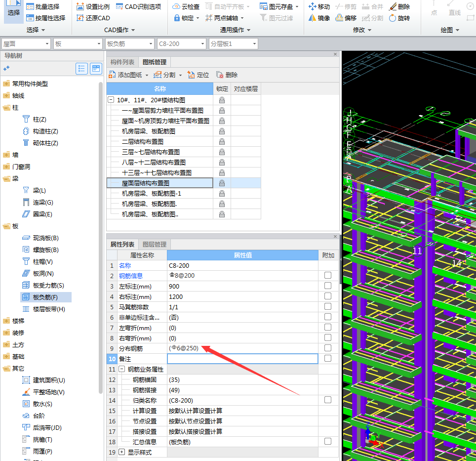476x461 pixels.
Task: Collapse the 钢筋业务属性 group
Action: (122, 369)
